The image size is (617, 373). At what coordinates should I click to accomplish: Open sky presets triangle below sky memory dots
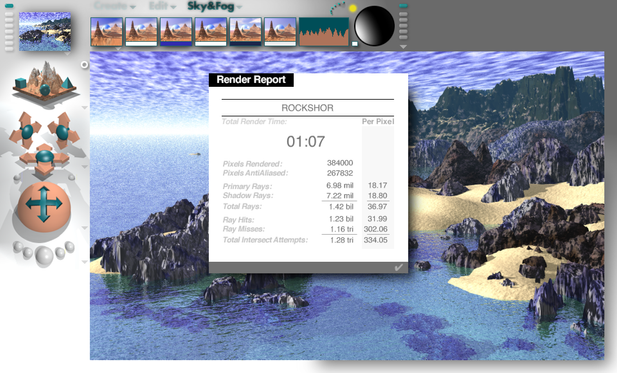(x=403, y=47)
